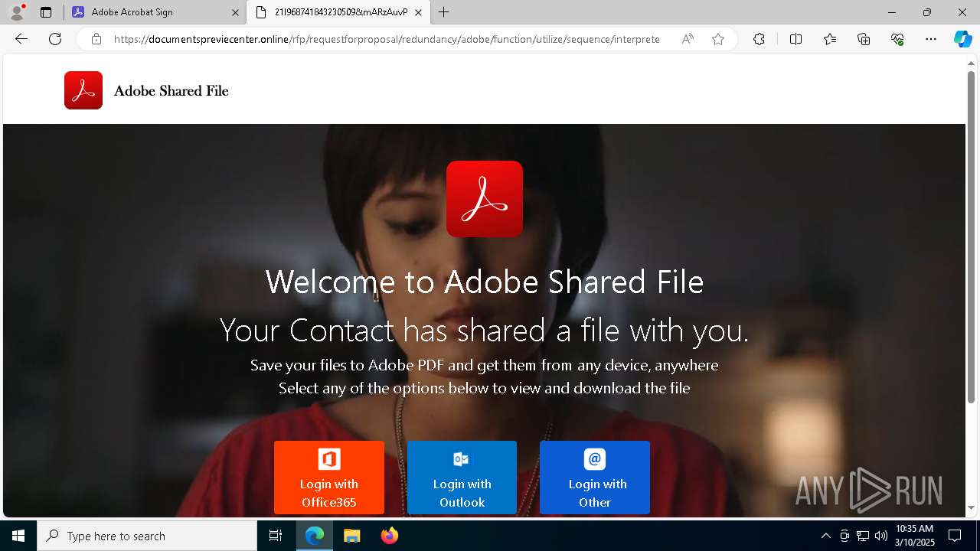
Task: Click the 'Save your files to Adobe PDF' line
Action: [x=485, y=365]
